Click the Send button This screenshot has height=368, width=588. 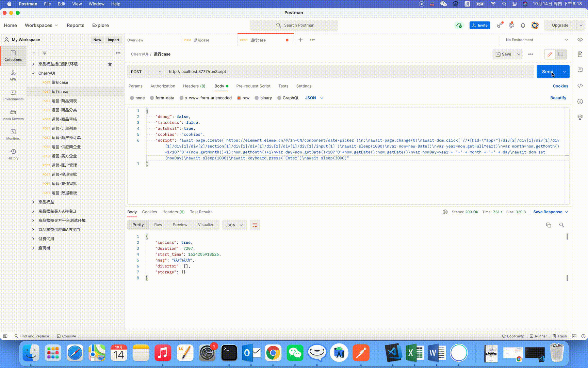(x=548, y=72)
